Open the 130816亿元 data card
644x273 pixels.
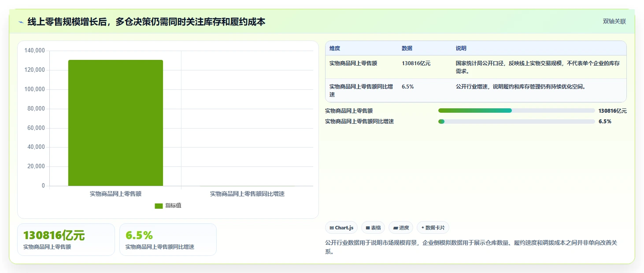[x=66, y=240]
